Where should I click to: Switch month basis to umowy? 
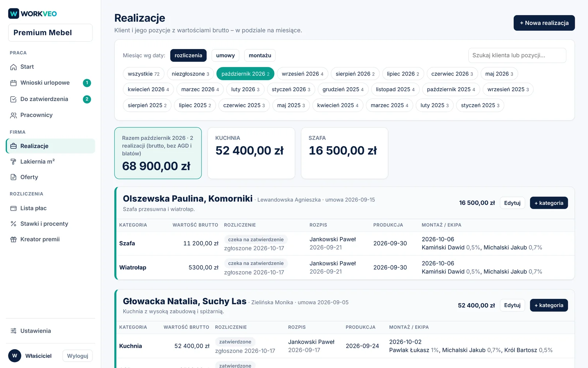[x=225, y=56]
